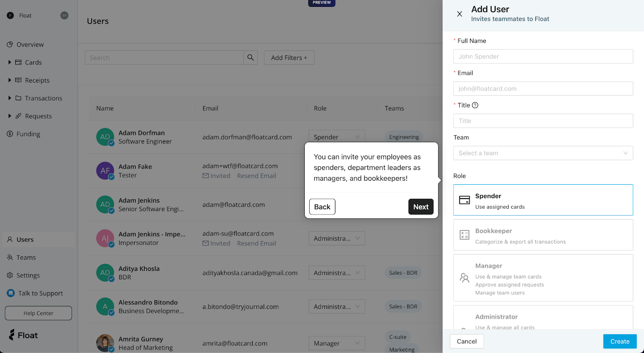644x353 pixels.
Task: Open Adam Jenkins - Impe... role dropdown
Action: coord(336,238)
